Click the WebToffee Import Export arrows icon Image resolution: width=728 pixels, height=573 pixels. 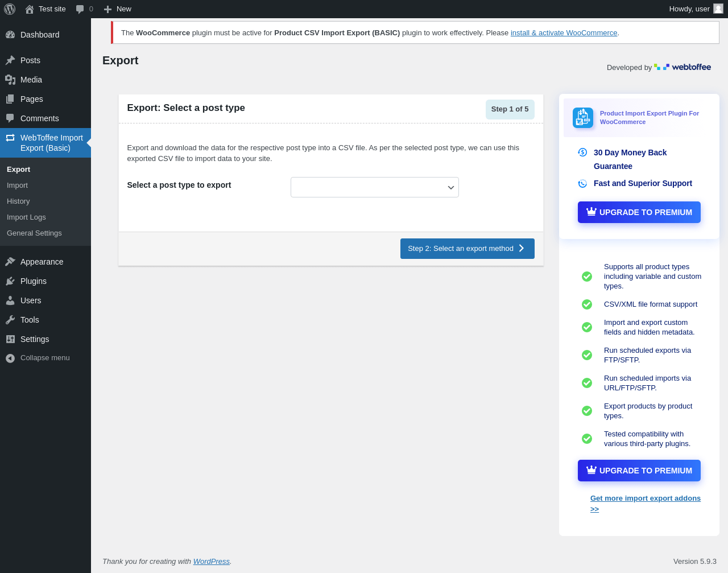(10, 138)
